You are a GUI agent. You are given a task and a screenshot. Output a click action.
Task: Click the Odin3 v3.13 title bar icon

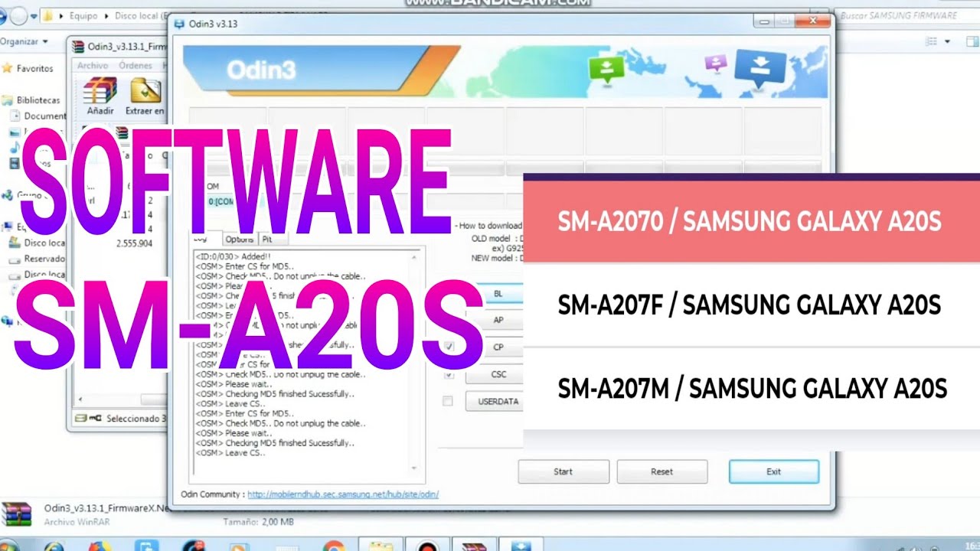pyautogui.click(x=179, y=24)
